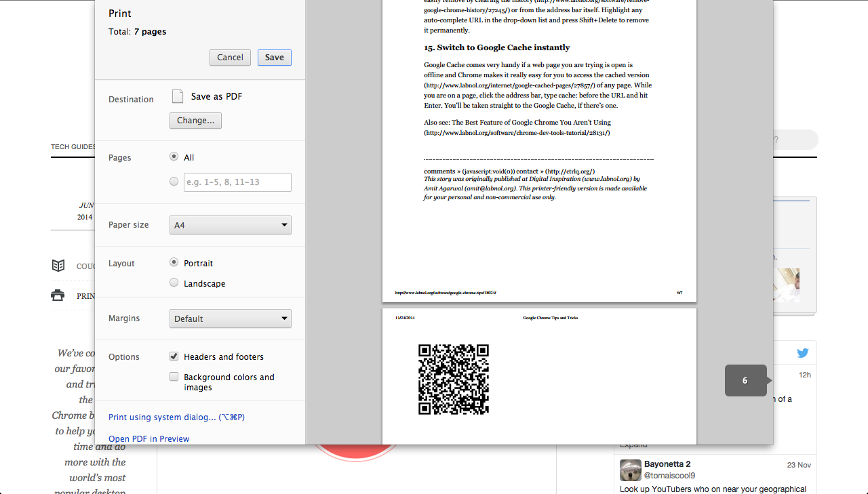Click the PRINT printer icon in the sidebar
Viewport: 868px width, 494px height.
point(58,295)
